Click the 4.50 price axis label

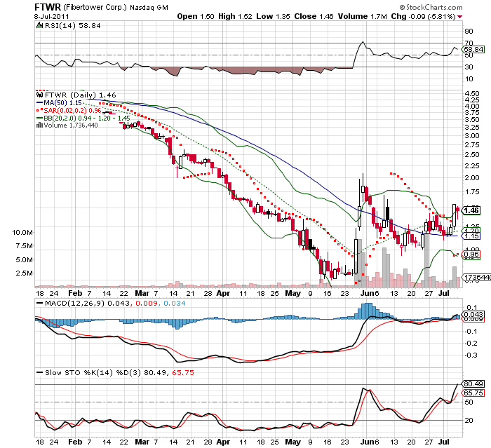pyautogui.click(x=471, y=93)
